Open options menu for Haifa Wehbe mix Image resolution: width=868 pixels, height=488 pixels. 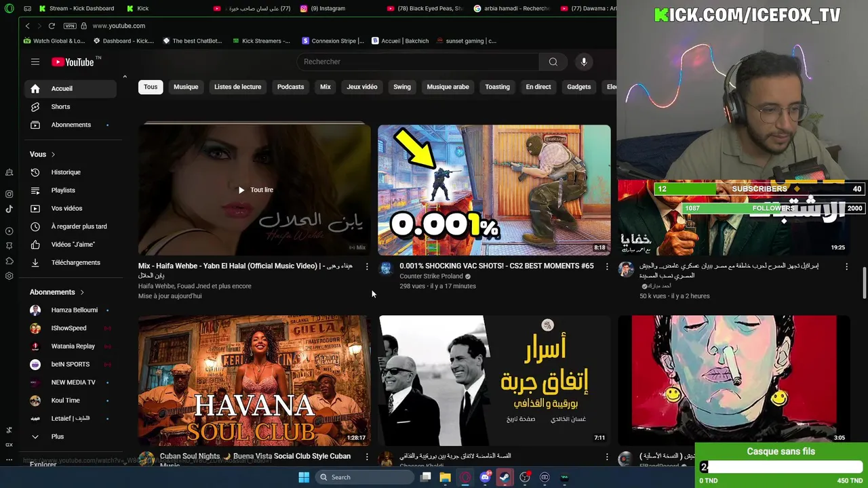[x=367, y=266]
